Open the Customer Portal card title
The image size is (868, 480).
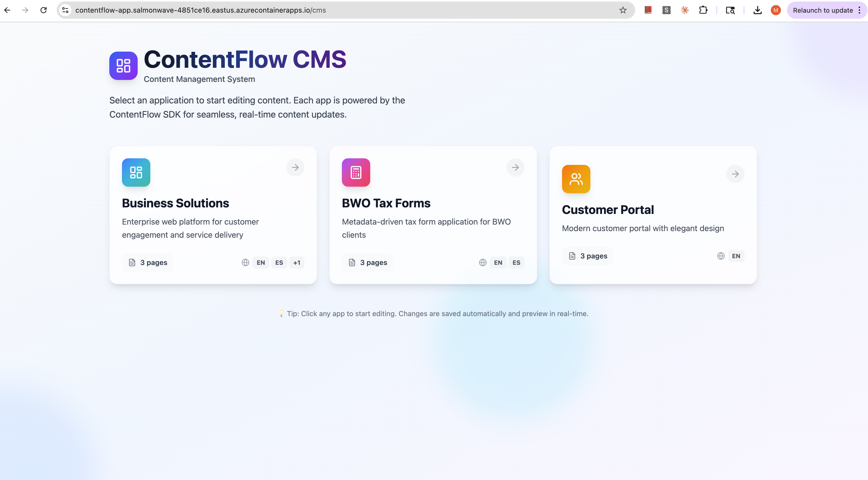(608, 210)
